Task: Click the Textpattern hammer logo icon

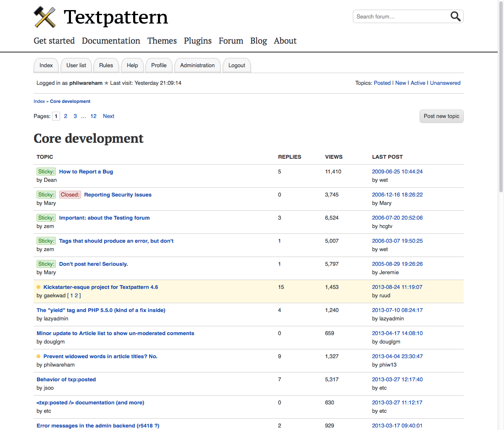Action: [45, 17]
